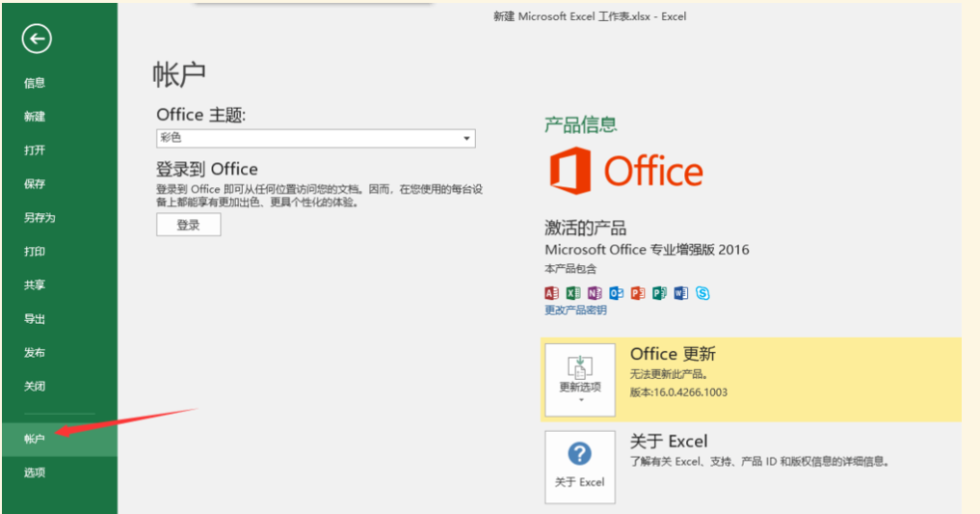Select 共享 (Share) in sidebar
The height and width of the screenshot is (514, 980).
pyautogui.click(x=35, y=285)
